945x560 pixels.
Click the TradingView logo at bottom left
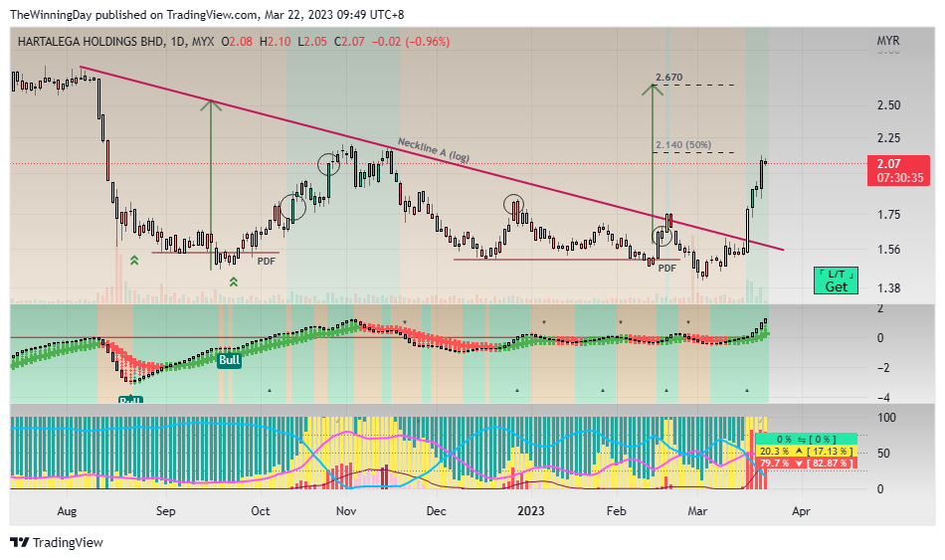point(57,542)
